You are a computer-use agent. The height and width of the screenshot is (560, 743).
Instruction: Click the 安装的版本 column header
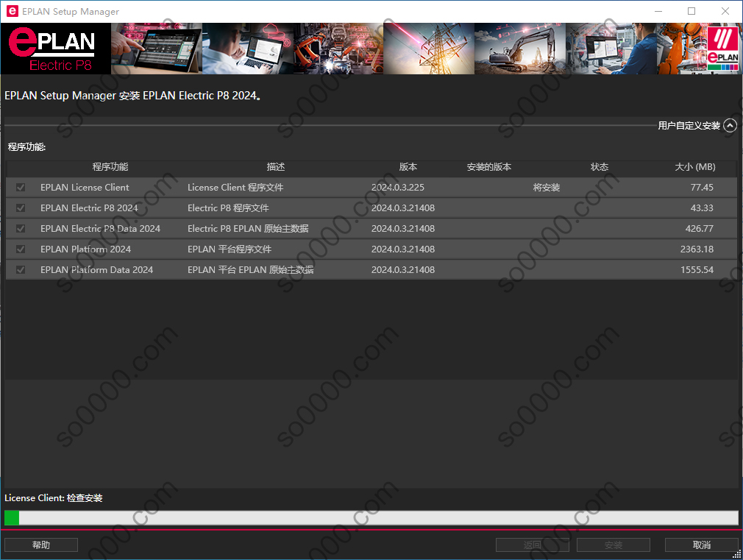(489, 167)
